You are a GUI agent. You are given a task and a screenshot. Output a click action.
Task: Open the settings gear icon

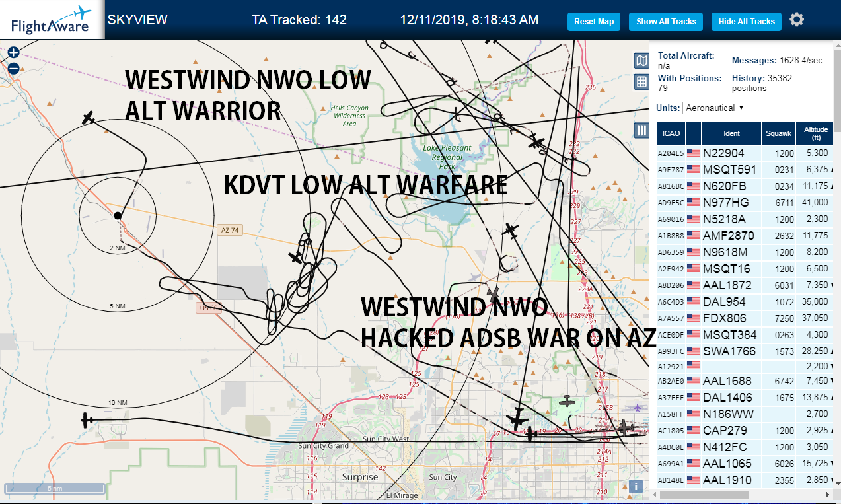[797, 20]
